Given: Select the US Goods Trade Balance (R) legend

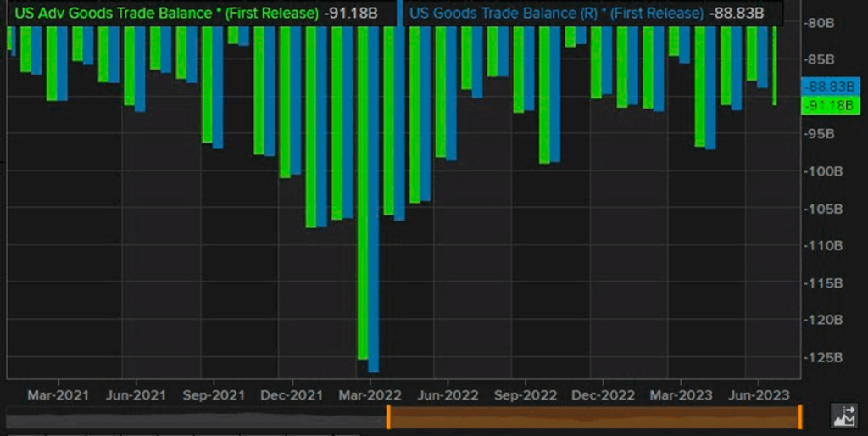Looking at the screenshot, I should (x=556, y=13).
